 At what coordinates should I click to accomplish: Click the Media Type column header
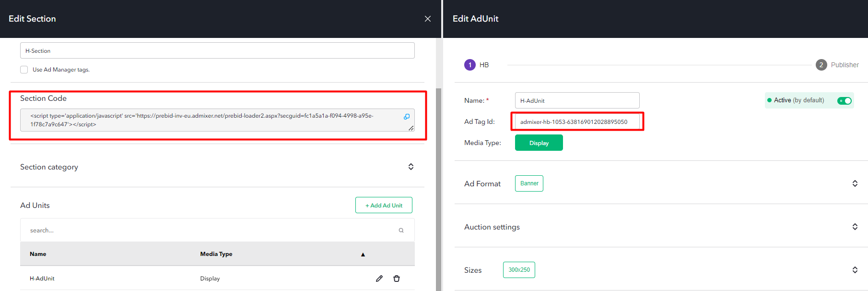(216, 254)
